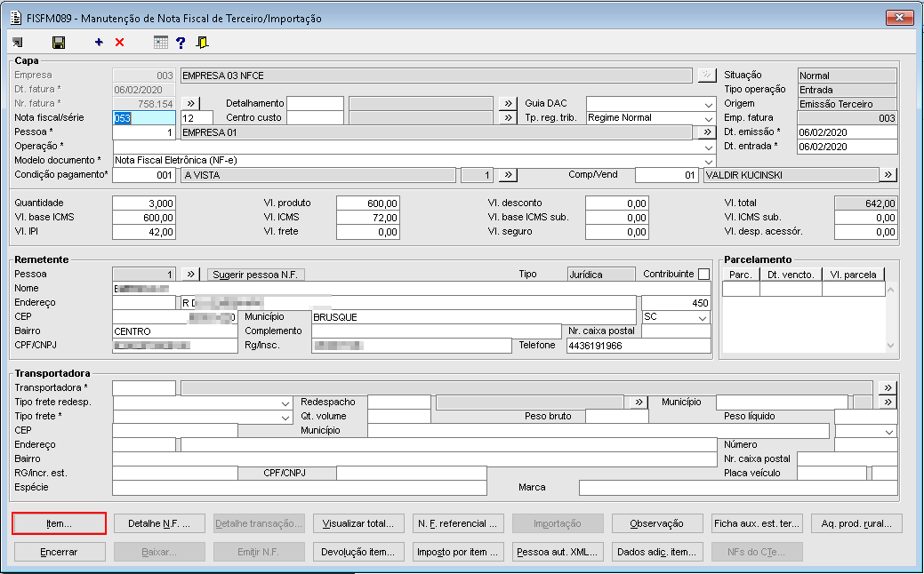Expand the Tipo frete dropdown
This screenshot has height=574, width=924.
[x=285, y=417]
